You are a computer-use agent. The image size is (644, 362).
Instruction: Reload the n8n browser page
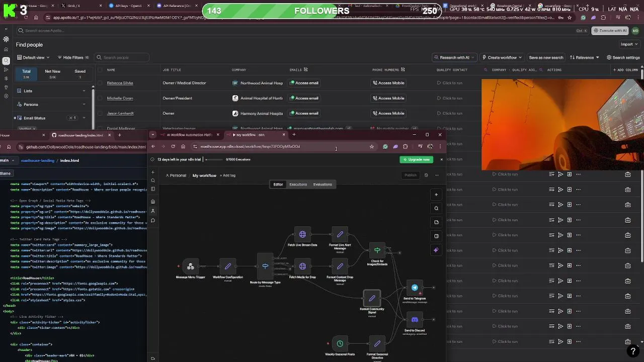coord(173,147)
